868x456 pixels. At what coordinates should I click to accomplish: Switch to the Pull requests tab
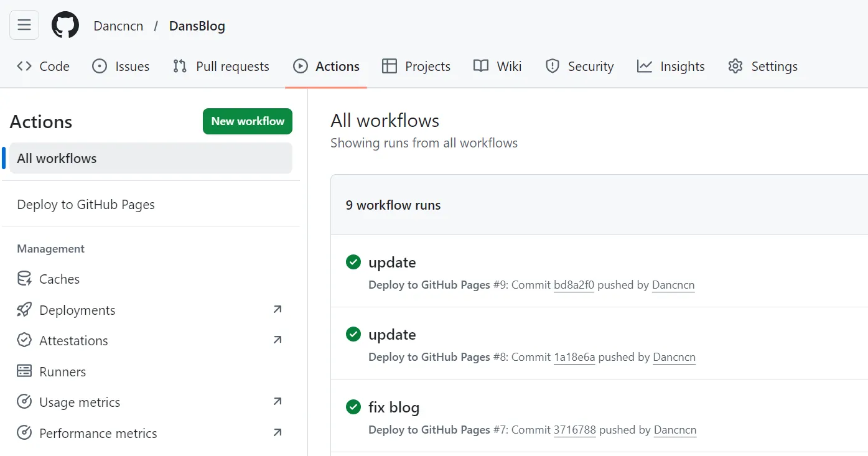(221, 67)
